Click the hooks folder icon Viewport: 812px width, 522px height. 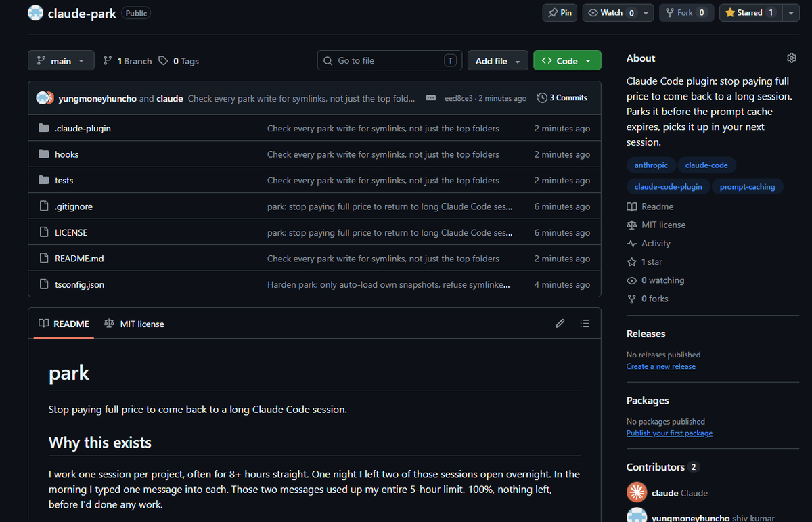44,154
